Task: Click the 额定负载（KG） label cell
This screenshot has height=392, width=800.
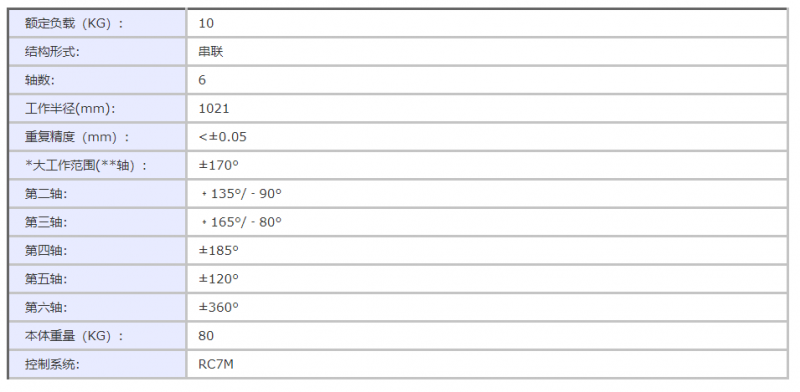Action: (x=97, y=23)
